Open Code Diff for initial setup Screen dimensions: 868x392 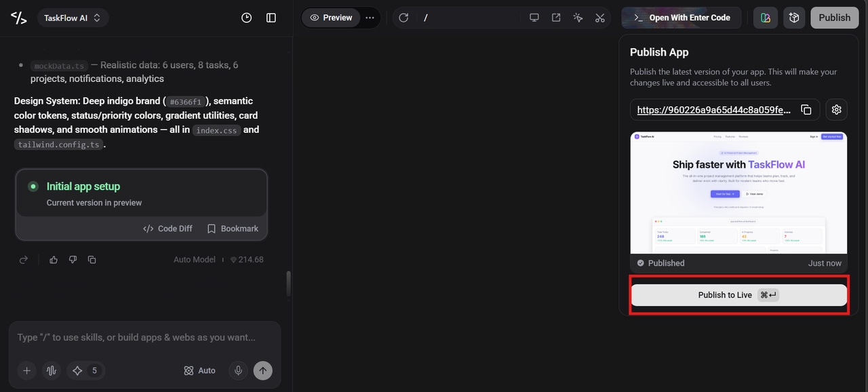[168, 229]
